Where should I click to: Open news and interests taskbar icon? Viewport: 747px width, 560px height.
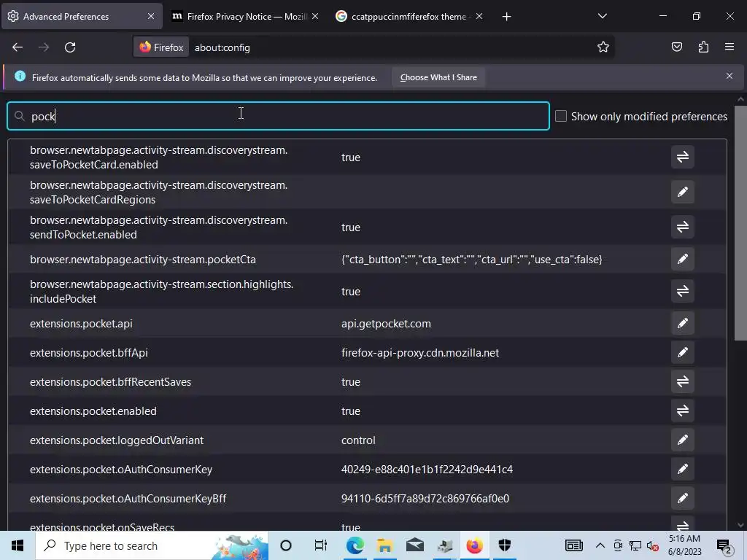(x=574, y=545)
